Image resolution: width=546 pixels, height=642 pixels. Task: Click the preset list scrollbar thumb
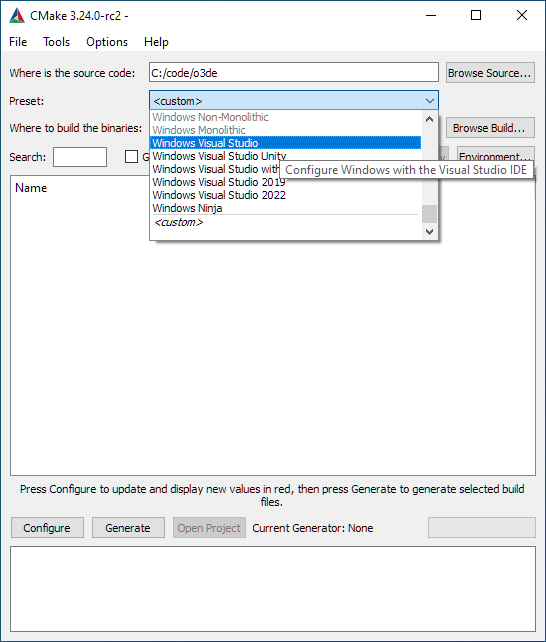point(429,214)
